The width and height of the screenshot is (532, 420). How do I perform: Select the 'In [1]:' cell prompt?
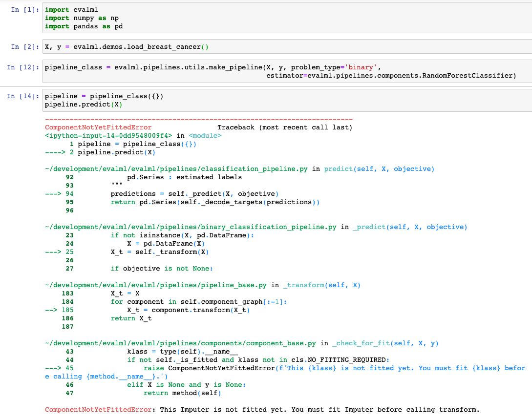tap(25, 9)
